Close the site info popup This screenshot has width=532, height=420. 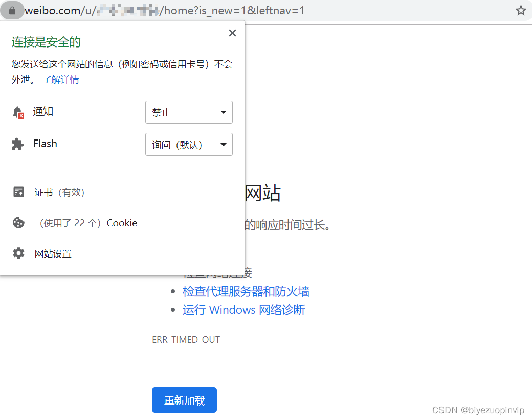click(x=232, y=33)
